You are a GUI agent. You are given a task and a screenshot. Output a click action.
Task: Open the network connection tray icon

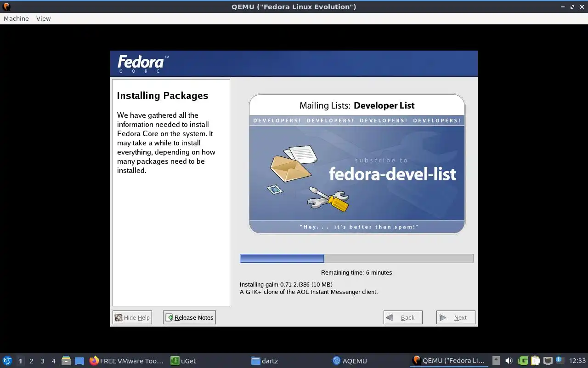(x=548, y=361)
